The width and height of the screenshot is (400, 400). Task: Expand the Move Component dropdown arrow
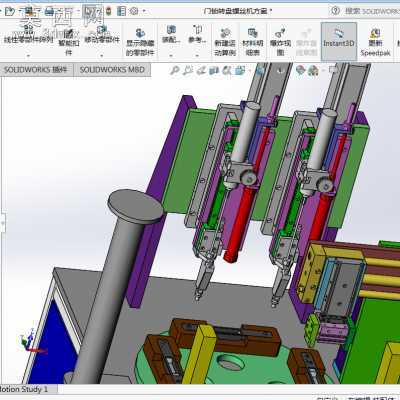[102, 55]
